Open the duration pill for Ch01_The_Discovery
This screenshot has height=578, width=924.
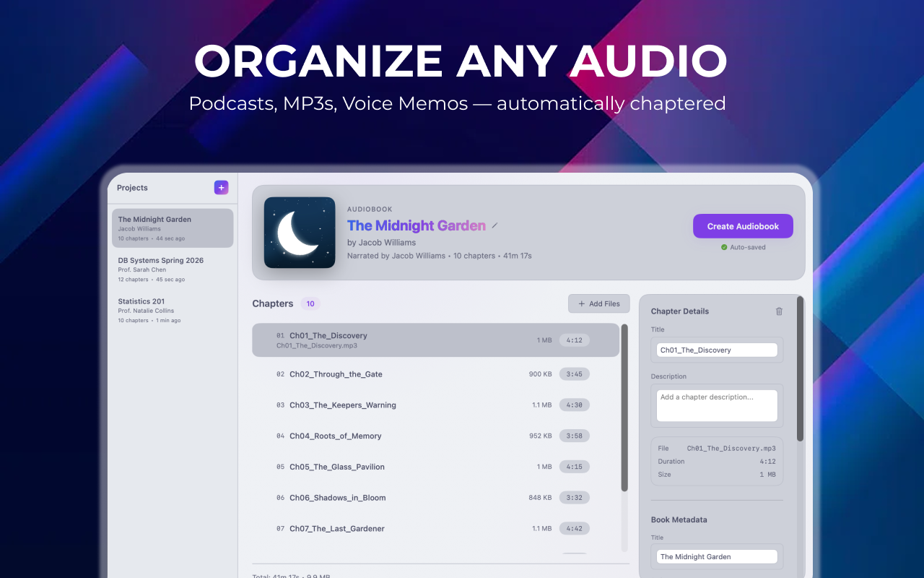574,340
